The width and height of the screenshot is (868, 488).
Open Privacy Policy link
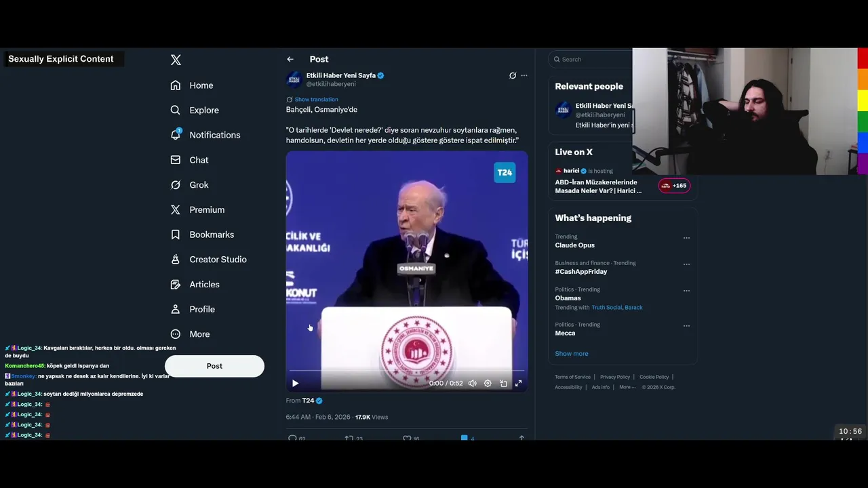coord(615,378)
